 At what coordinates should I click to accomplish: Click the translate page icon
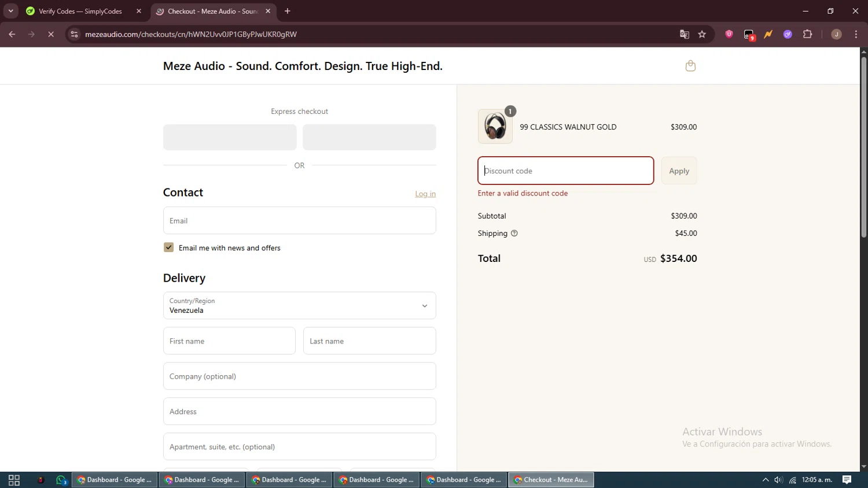click(x=685, y=35)
